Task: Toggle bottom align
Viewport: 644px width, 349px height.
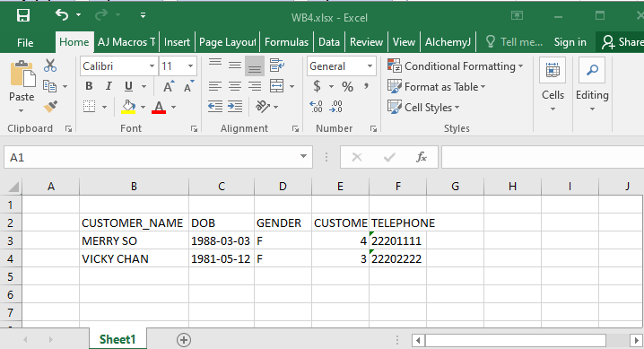Action: pos(255,66)
